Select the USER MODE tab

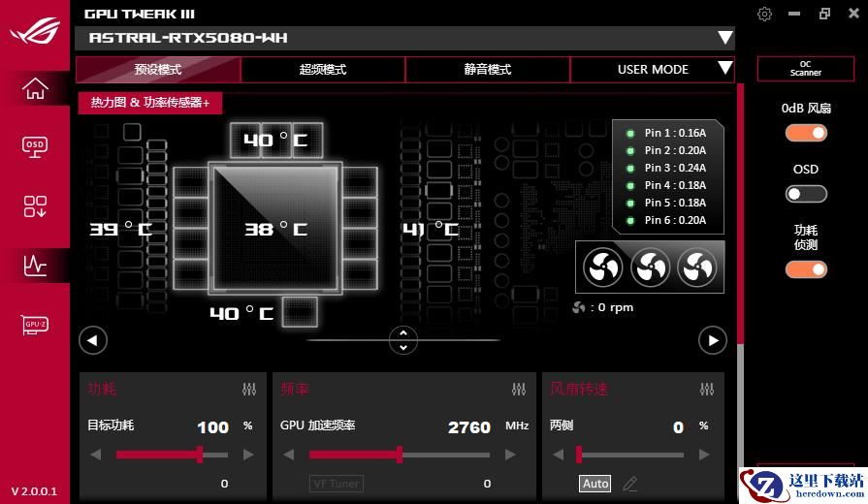pyautogui.click(x=653, y=69)
